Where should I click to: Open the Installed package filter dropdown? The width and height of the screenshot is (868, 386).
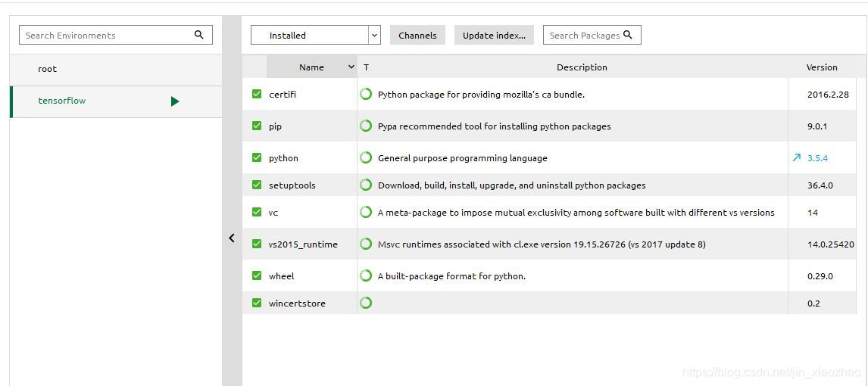click(x=316, y=35)
